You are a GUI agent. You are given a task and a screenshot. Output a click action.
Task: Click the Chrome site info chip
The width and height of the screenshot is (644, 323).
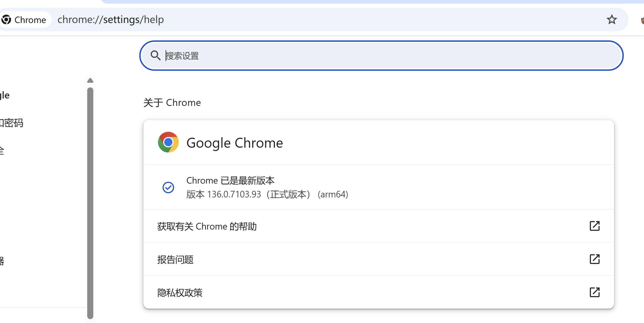coord(25,20)
